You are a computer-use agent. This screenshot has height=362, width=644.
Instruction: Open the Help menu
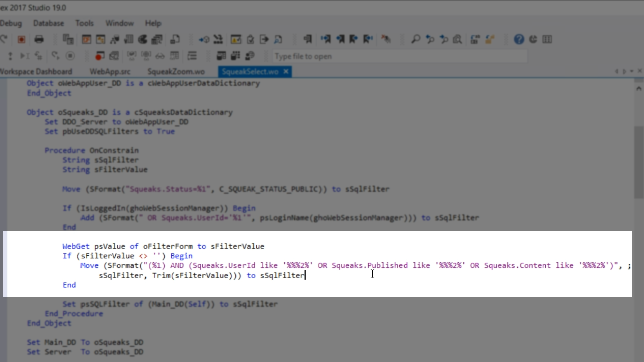tap(153, 23)
